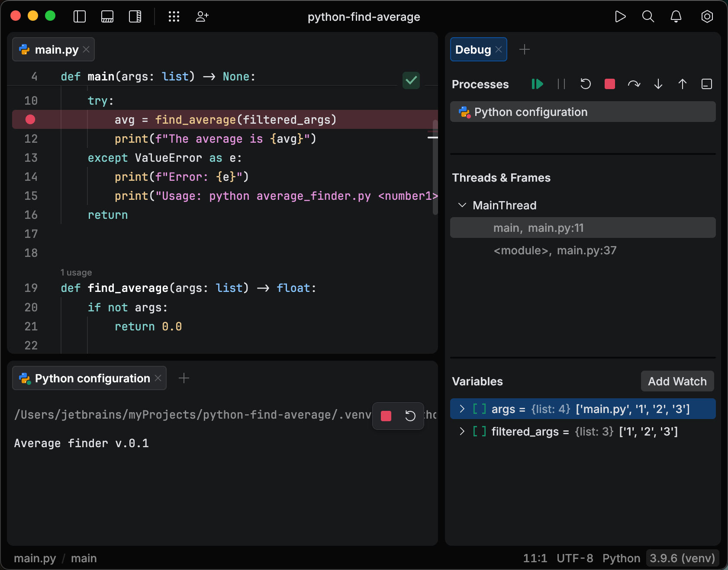Open the search tool
Image resolution: width=728 pixels, height=570 pixels.
pos(648,17)
